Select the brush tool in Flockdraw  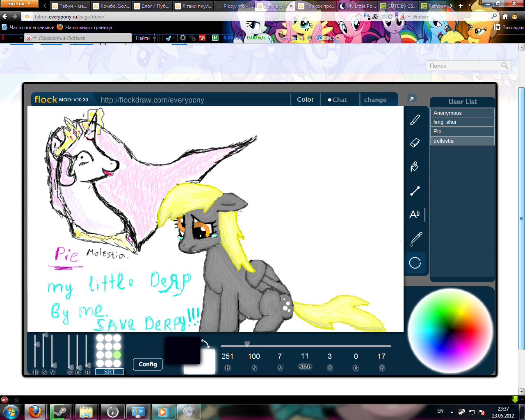[415, 120]
